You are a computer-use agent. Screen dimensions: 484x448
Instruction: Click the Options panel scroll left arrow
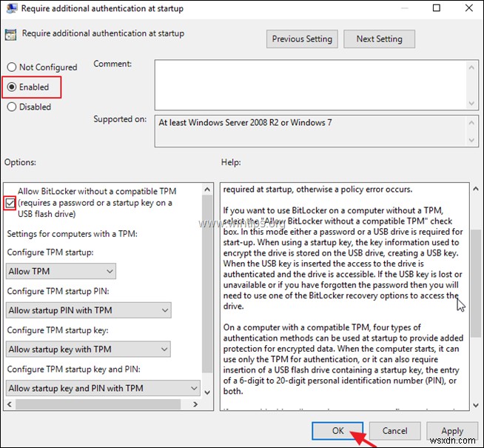[x=10, y=404]
